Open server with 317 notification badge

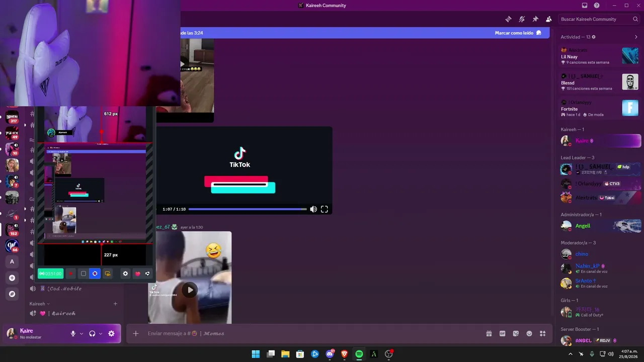(x=12, y=118)
